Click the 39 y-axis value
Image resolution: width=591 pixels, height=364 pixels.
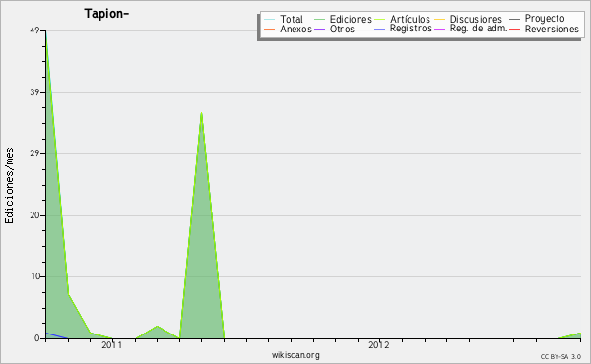pyautogui.click(x=34, y=92)
